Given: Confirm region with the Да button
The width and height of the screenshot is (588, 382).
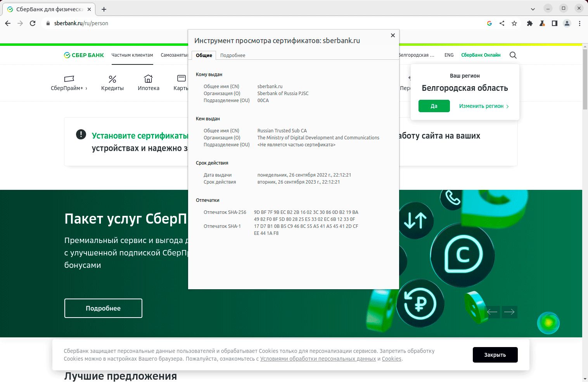Looking at the screenshot, I should click(434, 106).
